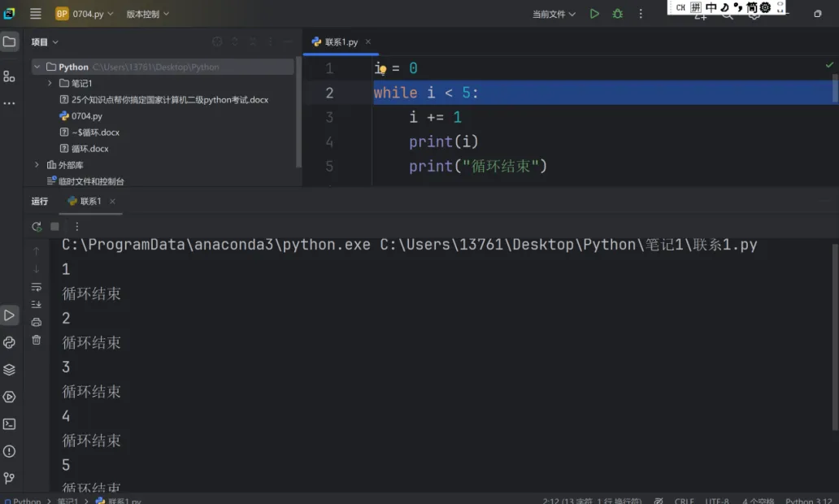The image size is (839, 504).
Task: Open the main hamburger menu
Action: click(x=35, y=14)
